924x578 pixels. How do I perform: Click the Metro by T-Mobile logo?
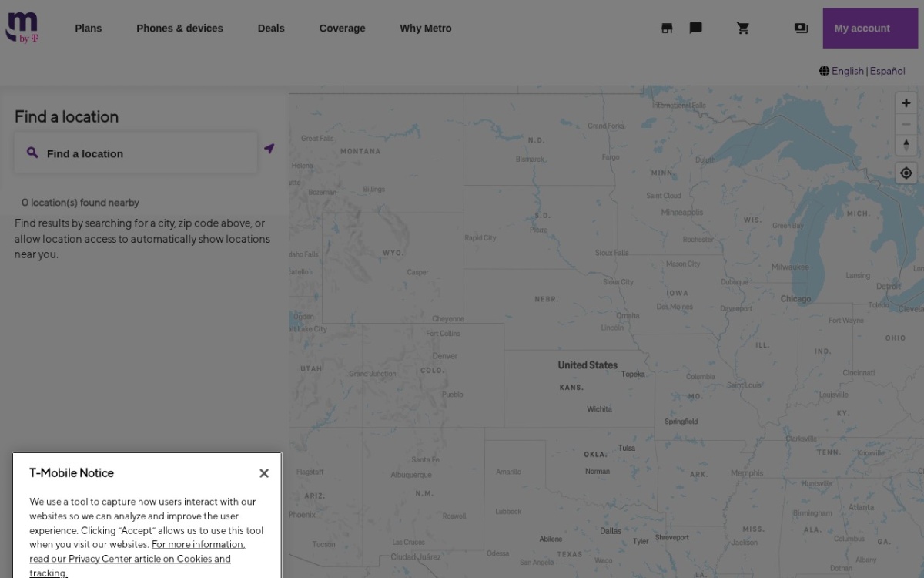[x=22, y=28]
